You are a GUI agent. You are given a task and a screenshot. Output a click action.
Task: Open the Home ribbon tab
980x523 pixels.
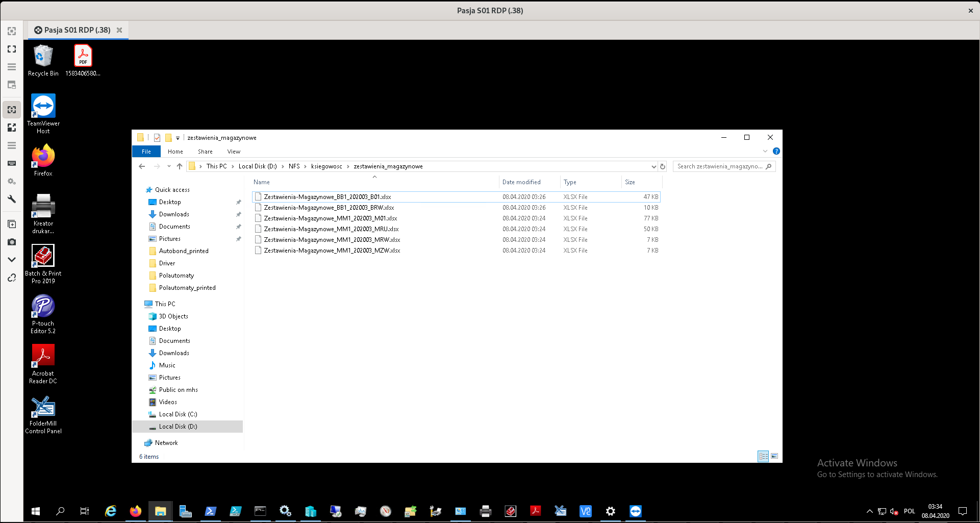point(175,152)
